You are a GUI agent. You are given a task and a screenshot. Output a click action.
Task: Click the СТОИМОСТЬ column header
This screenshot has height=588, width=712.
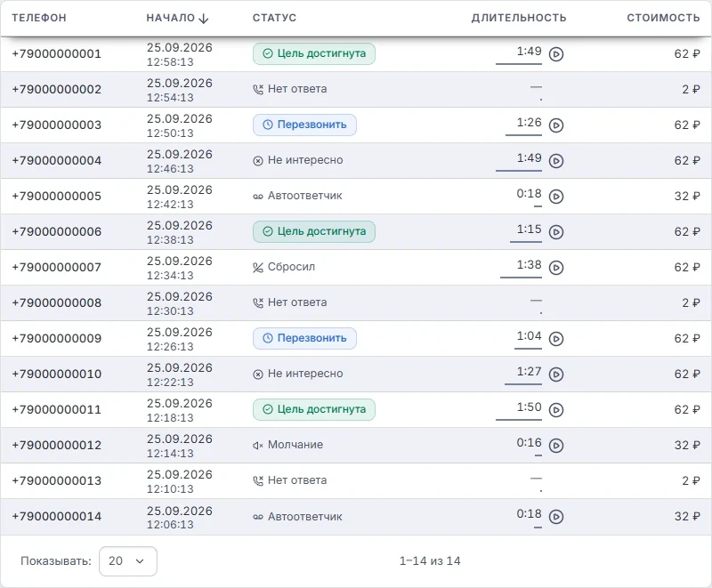pyautogui.click(x=663, y=18)
